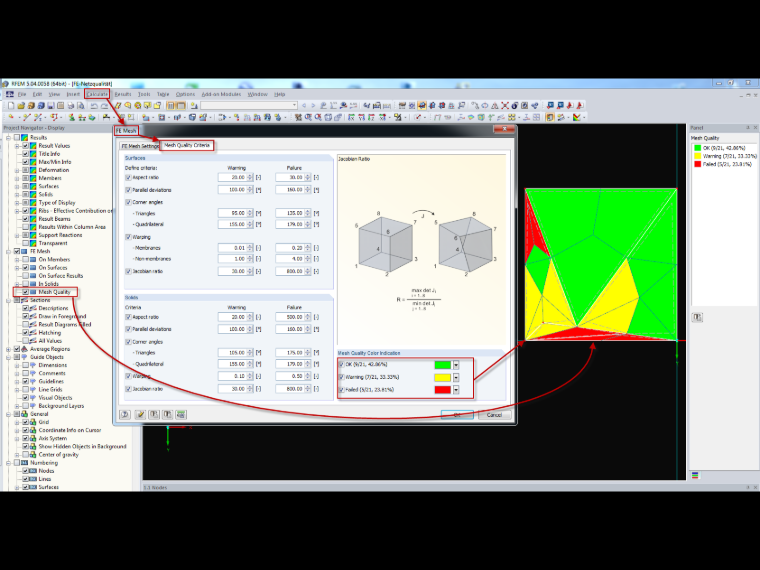Image resolution: width=760 pixels, height=570 pixels.
Task: Select the Mesh Quality Criteria tab
Action: [187, 145]
